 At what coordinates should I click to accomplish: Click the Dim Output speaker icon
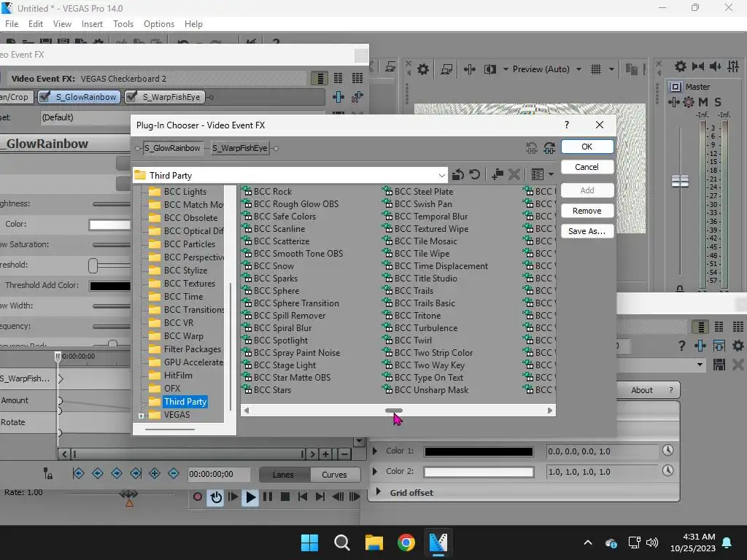[x=715, y=66]
